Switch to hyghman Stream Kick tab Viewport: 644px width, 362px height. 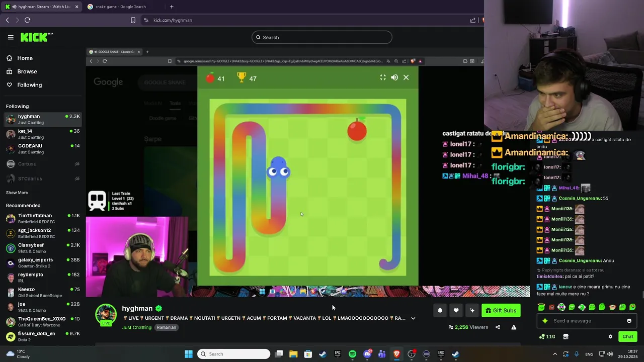tap(41, 7)
